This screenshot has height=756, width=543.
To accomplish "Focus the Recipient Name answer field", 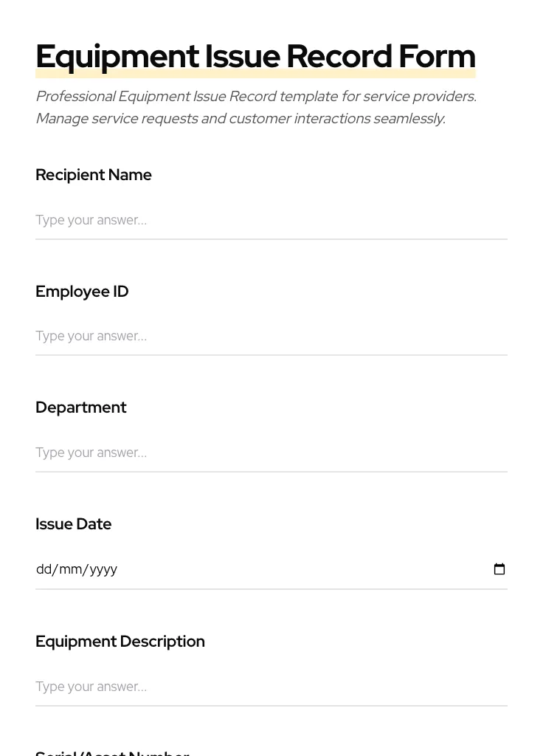I will 271,220.
